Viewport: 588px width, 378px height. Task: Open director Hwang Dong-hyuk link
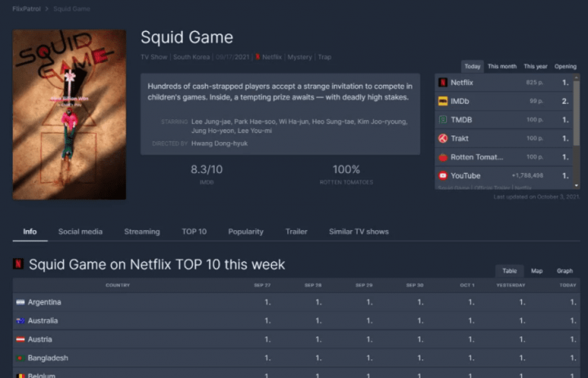[220, 144]
